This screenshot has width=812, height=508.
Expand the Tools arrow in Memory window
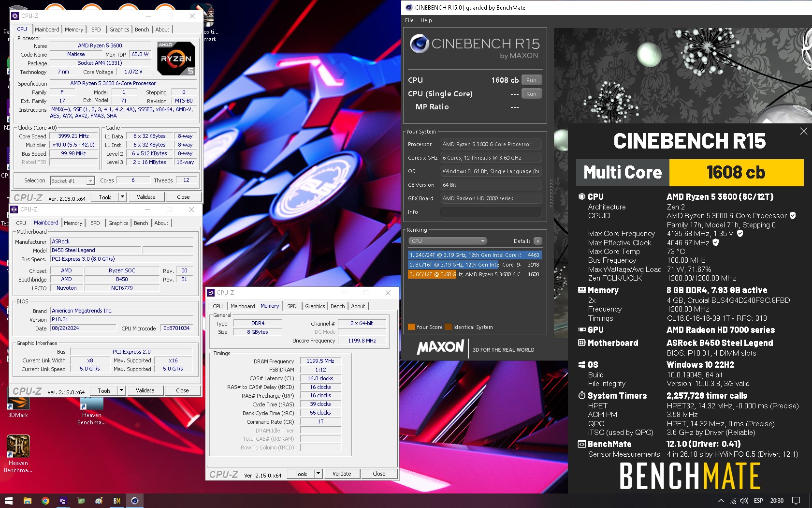[x=318, y=474]
